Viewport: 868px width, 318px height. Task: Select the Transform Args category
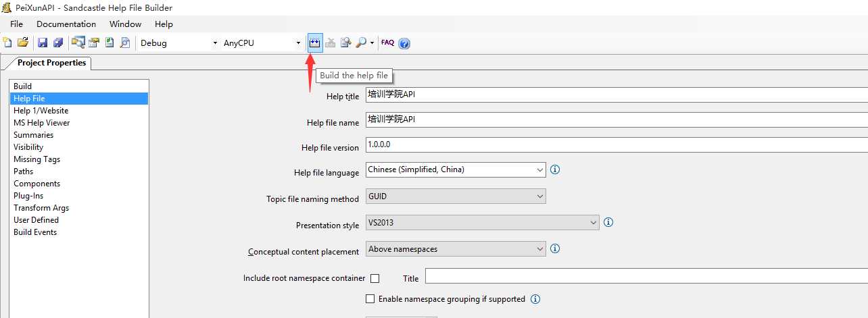[79, 208]
